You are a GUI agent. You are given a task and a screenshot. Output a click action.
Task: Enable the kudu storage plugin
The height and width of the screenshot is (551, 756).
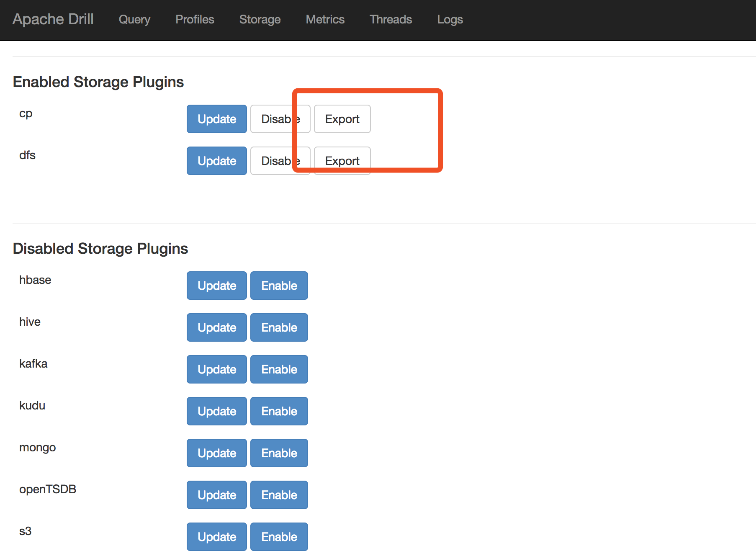pyautogui.click(x=279, y=411)
